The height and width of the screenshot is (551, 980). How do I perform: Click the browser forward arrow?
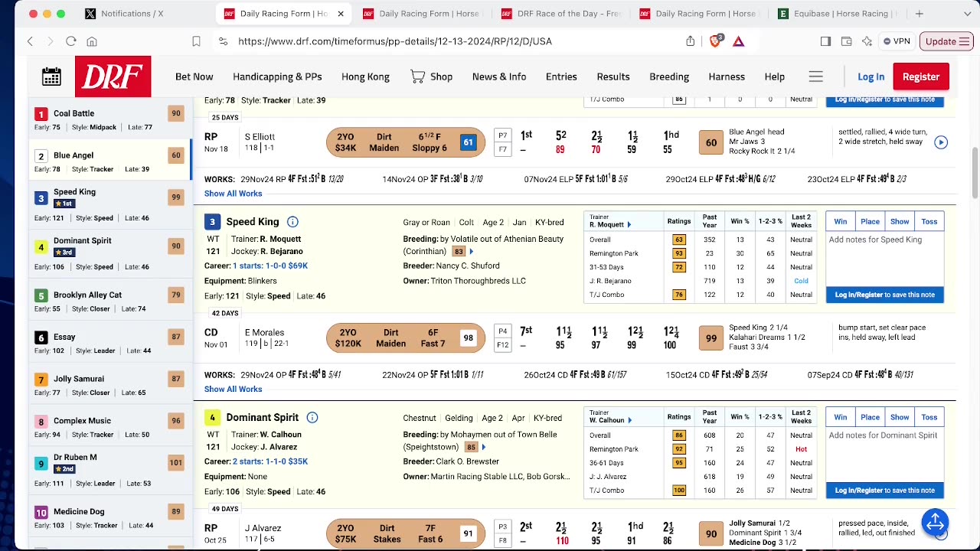pos(50,41)
